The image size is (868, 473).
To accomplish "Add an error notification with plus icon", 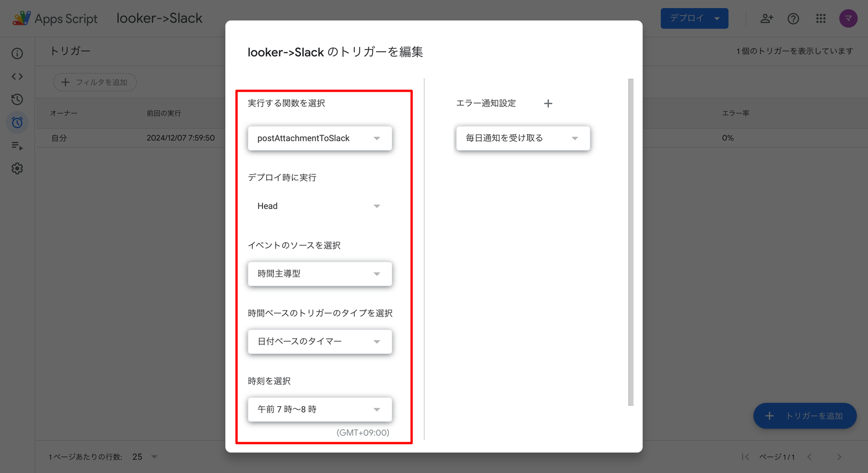I will pyautogui.click(x=548, y=103).
